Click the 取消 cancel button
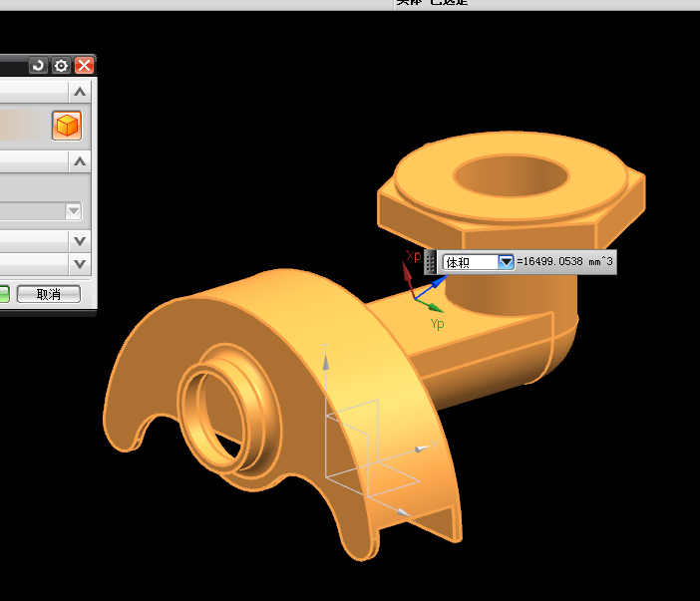700x601 pixels. pyautogui.click(x=48, y=294)
